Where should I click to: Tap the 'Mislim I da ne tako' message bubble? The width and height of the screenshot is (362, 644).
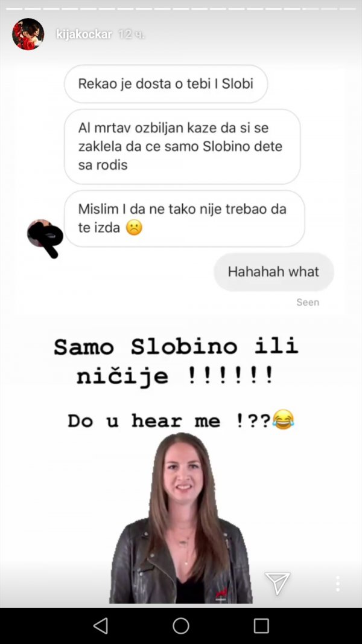[184, 219]
